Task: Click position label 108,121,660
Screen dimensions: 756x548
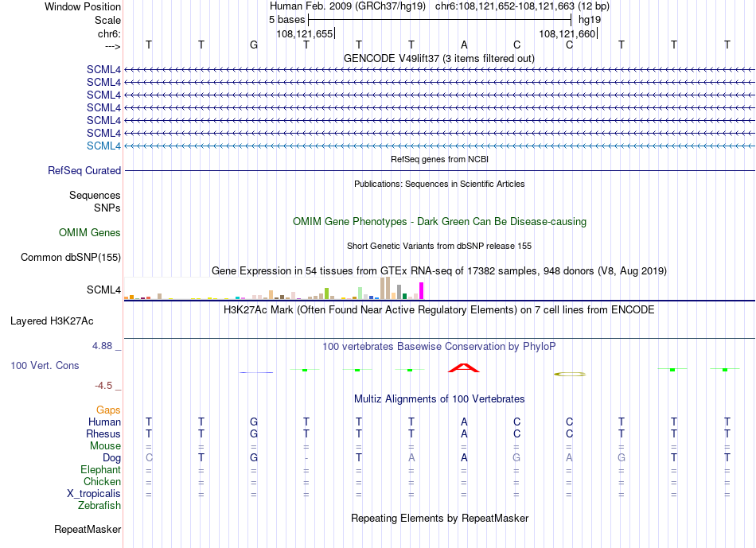Action: (x=567, y=33)
